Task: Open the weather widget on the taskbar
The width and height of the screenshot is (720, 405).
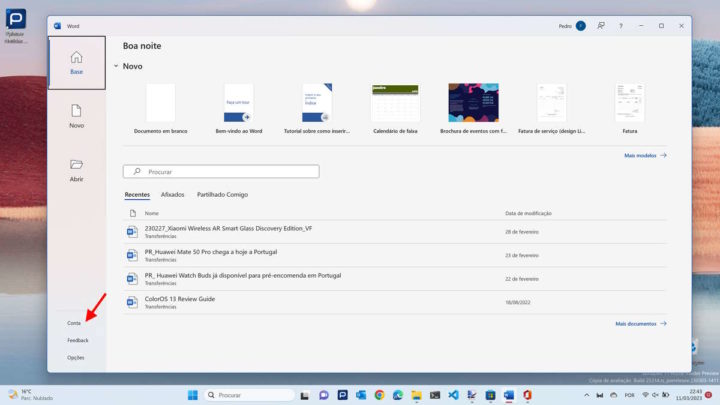Action: pyautogui.click(x=30, y=395)
